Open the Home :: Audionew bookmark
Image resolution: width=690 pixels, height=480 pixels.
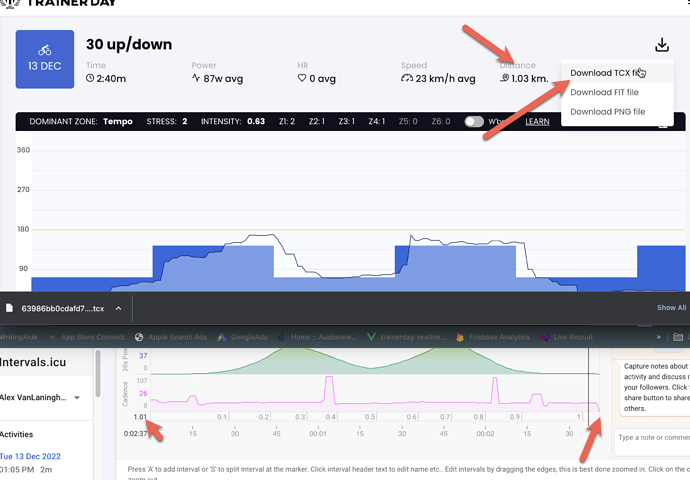[x=323, y=337]
